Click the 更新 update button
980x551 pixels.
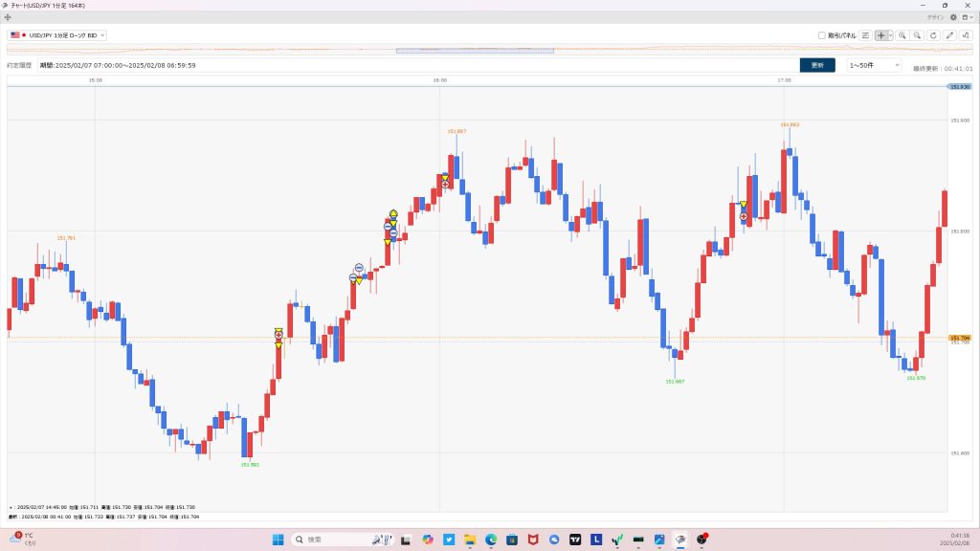tap(816, 65)
